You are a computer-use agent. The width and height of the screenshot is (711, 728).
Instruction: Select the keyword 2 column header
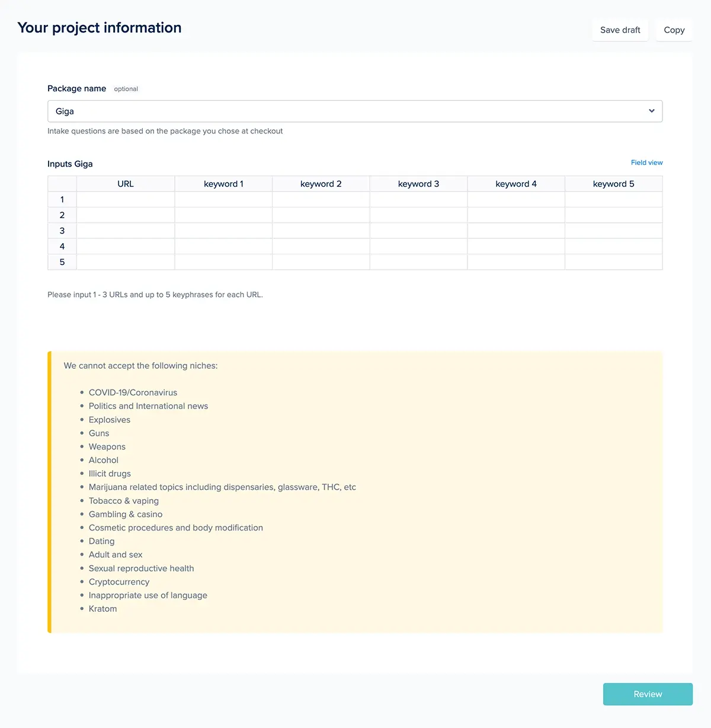(x=321, y=184)
